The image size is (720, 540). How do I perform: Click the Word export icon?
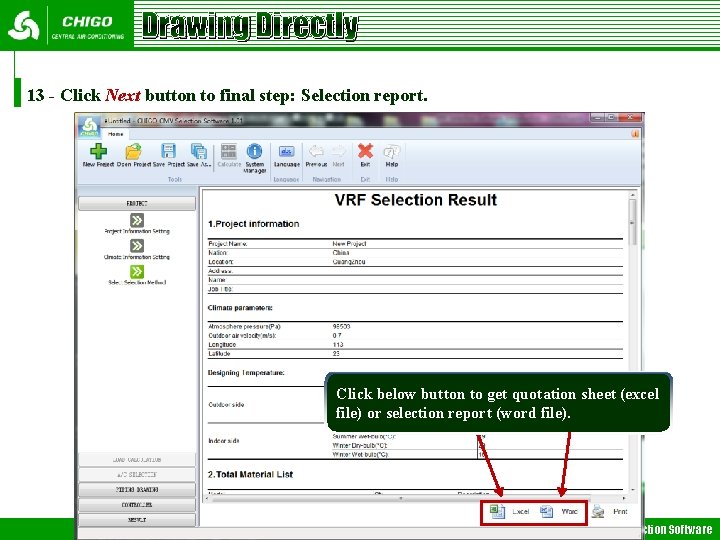pos(546,512)
